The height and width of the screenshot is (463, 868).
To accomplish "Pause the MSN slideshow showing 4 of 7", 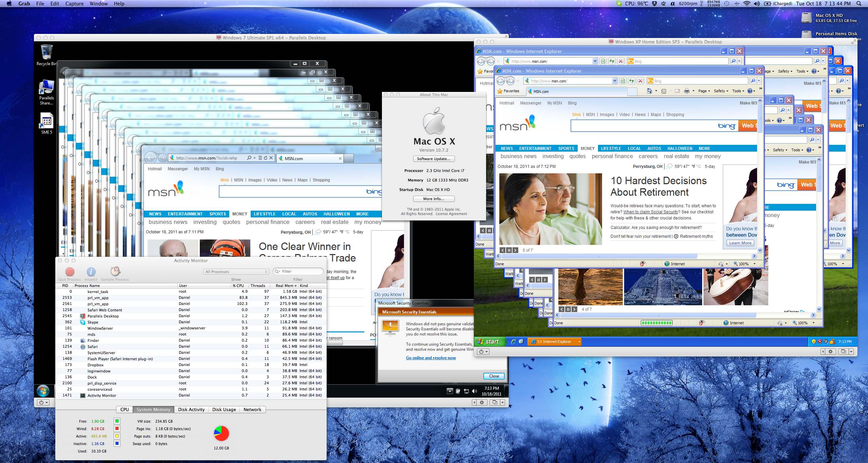I will pyautogui.click(x=568, y=309).
